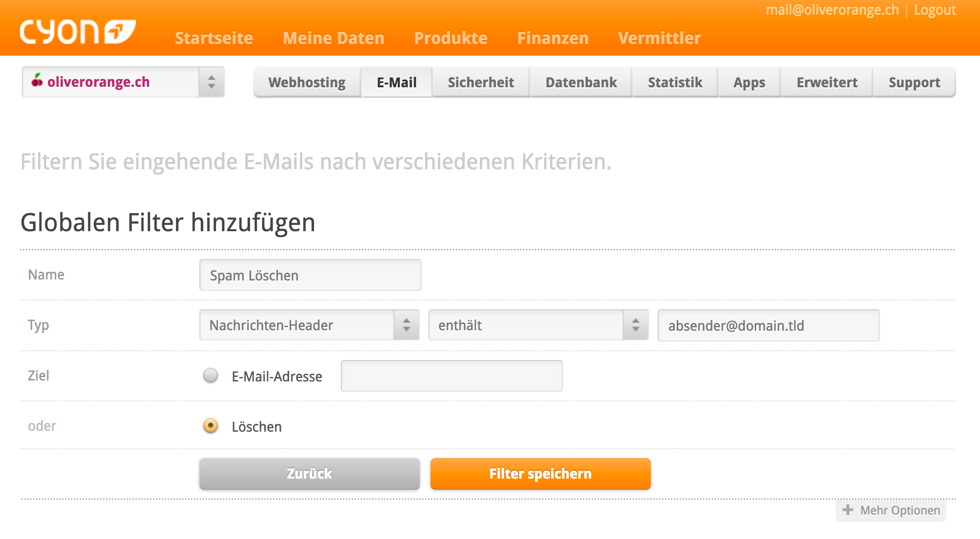Focus the empty E-Mail-Adresse target field
The height and width of the screenshot is (539, 980).
point(451,376)
